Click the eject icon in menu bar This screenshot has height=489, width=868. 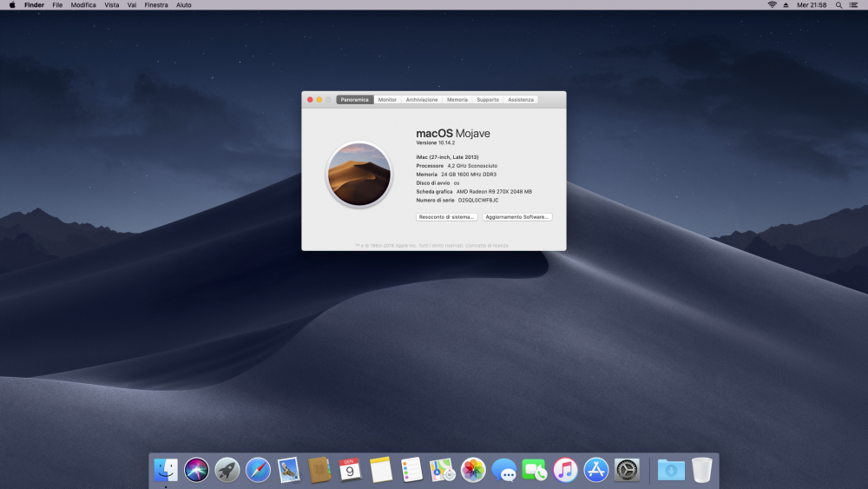(786, 5)
